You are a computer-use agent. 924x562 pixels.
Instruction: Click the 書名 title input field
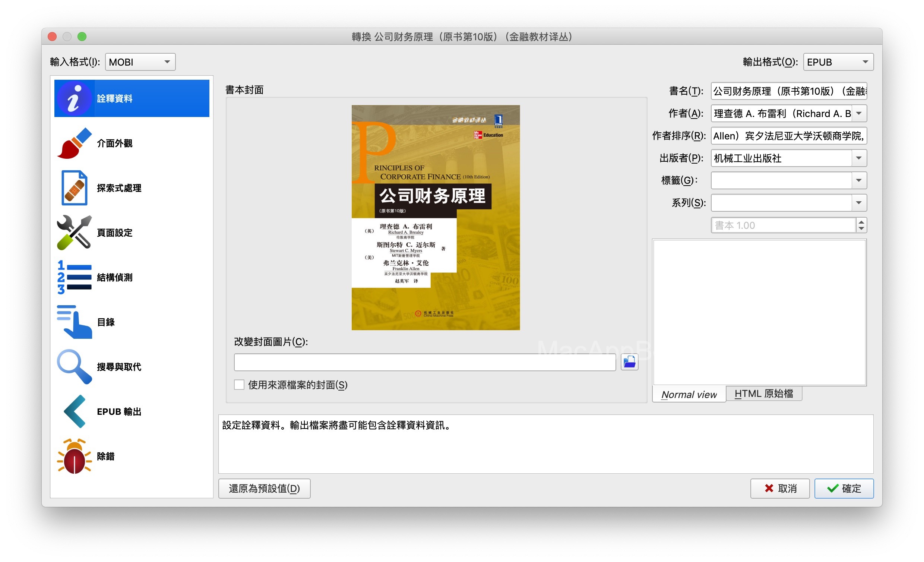tap(789, 91)
